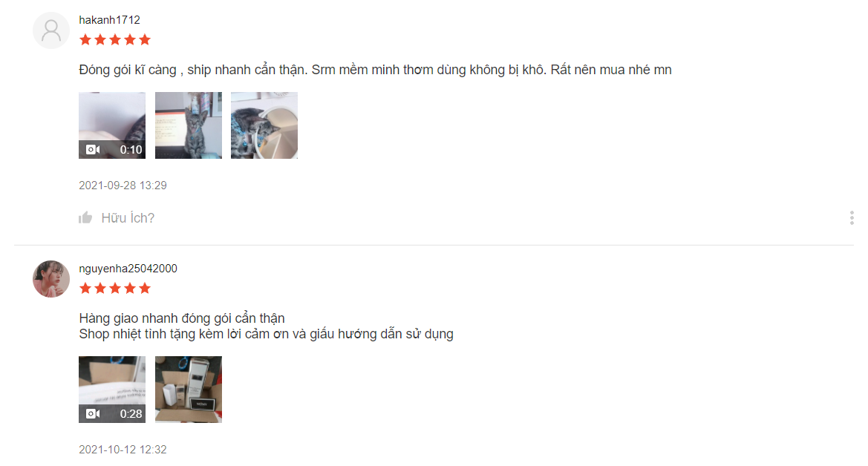Click the video camera icon on 0:10 clip
This screenshot has height=466, width=868.
point(93,149)
